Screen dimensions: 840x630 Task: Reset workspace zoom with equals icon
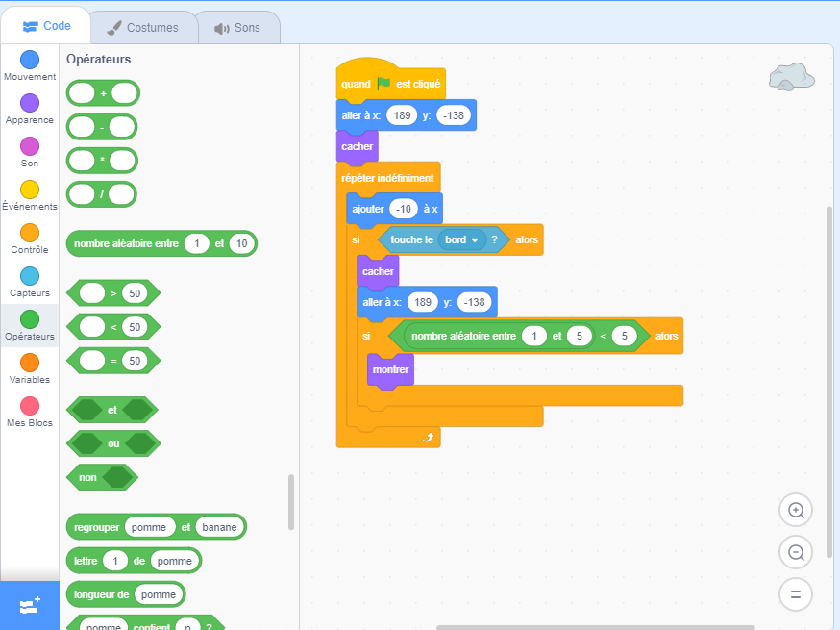pos(796,594)
